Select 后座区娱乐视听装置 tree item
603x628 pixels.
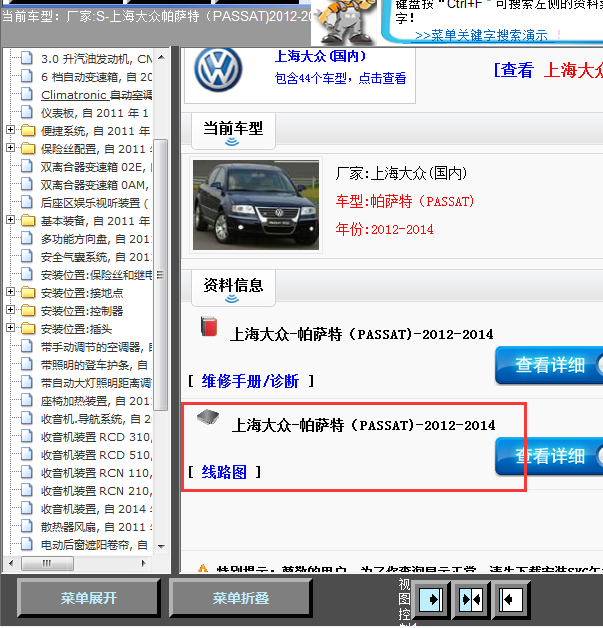(x=94, y=203)
